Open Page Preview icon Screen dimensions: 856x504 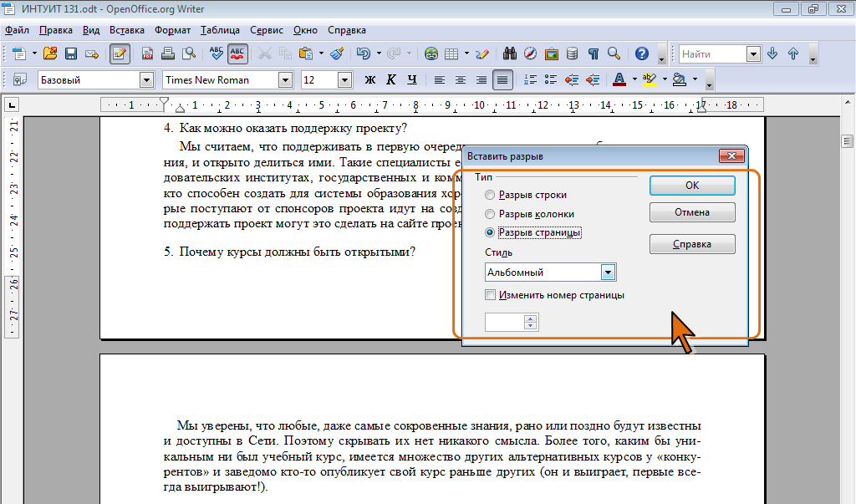click(189, 53)
